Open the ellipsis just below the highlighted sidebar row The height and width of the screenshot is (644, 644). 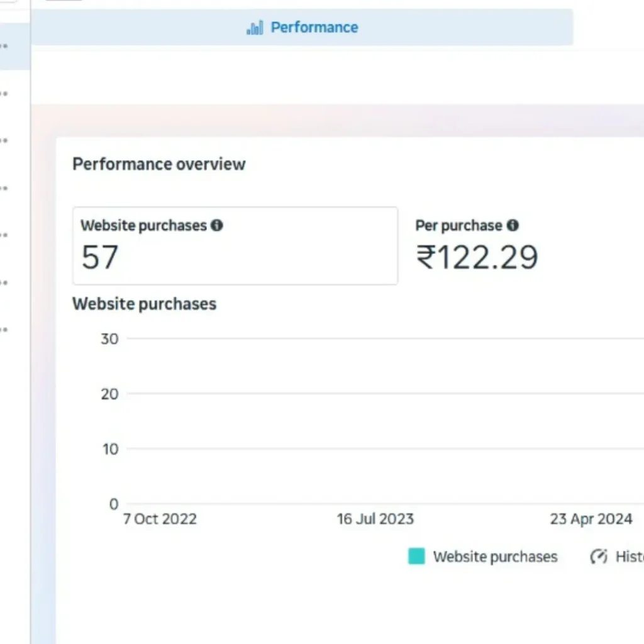(x=4, y=94)
